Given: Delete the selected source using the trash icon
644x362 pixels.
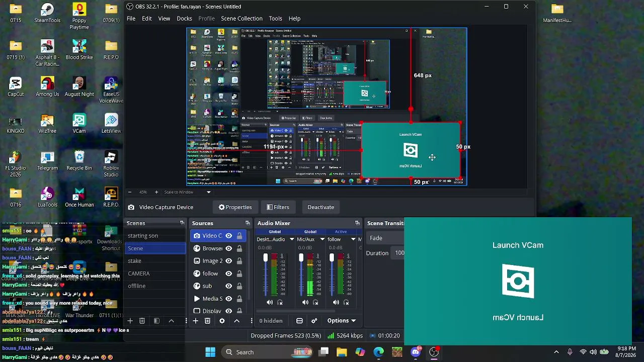Looking at the screenshot, I should [207, 321].
